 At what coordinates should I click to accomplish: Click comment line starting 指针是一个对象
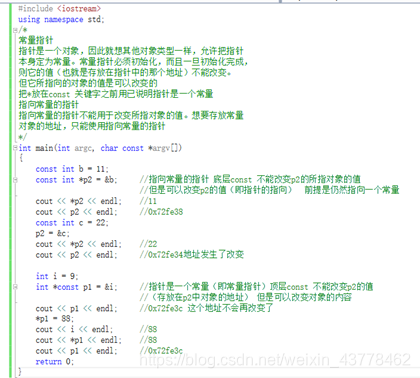131,51
